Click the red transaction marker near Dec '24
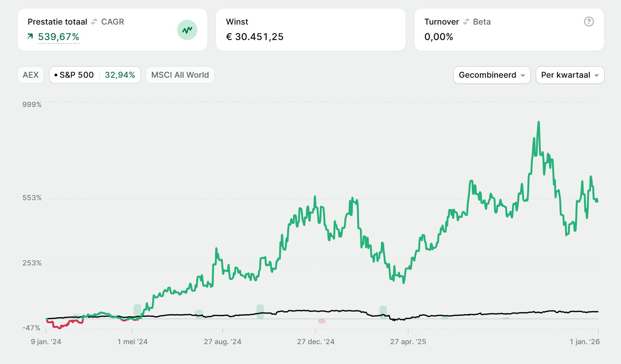 [322, 321]
